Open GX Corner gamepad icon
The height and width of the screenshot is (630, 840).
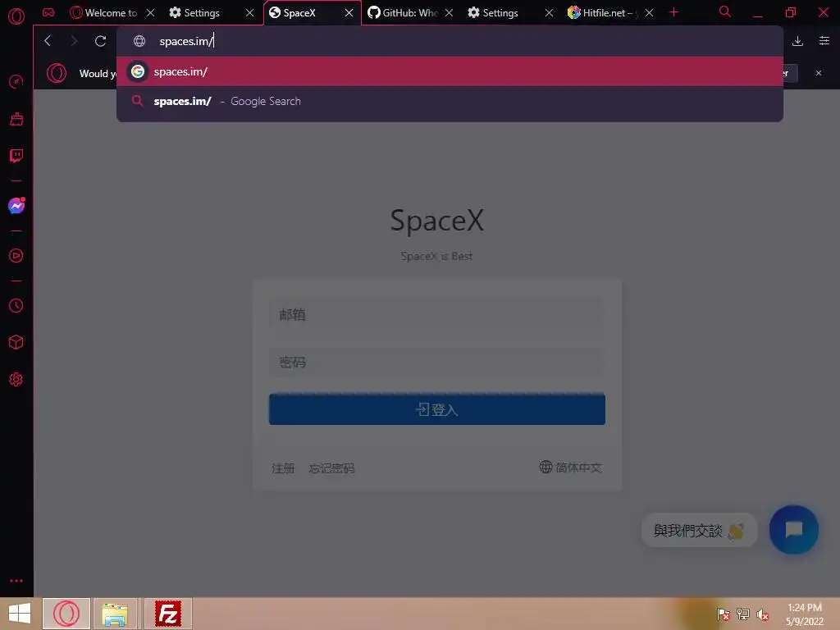48,12
